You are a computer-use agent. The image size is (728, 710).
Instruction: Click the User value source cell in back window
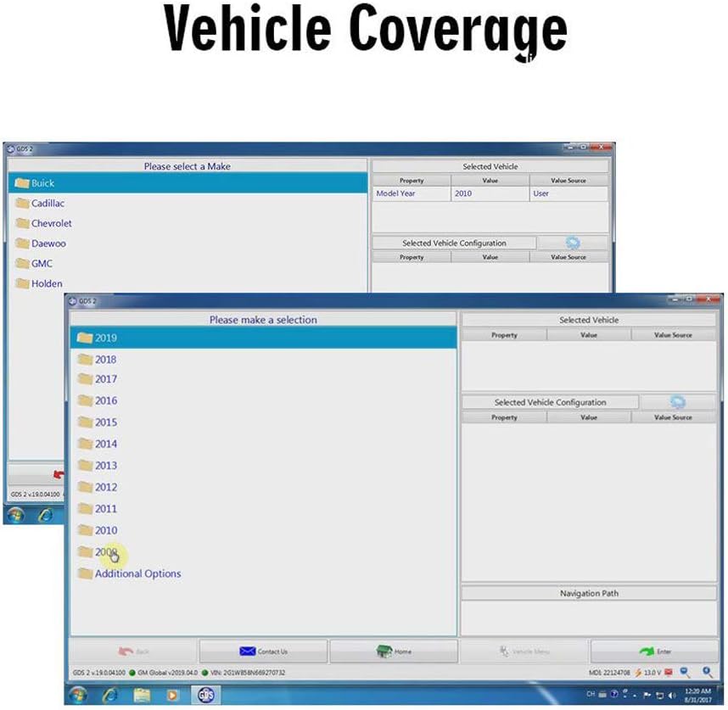click(568, 193)
